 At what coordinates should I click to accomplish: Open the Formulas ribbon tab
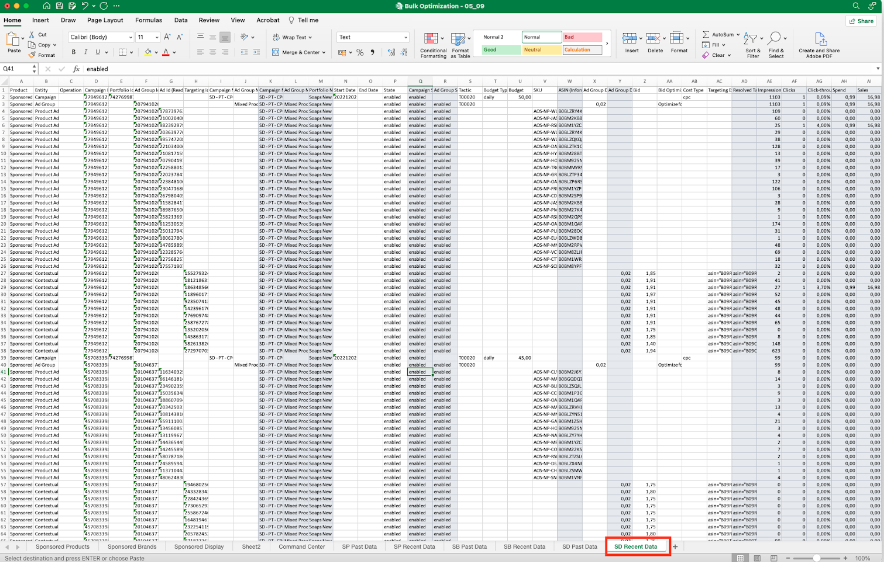click(149, 19)
